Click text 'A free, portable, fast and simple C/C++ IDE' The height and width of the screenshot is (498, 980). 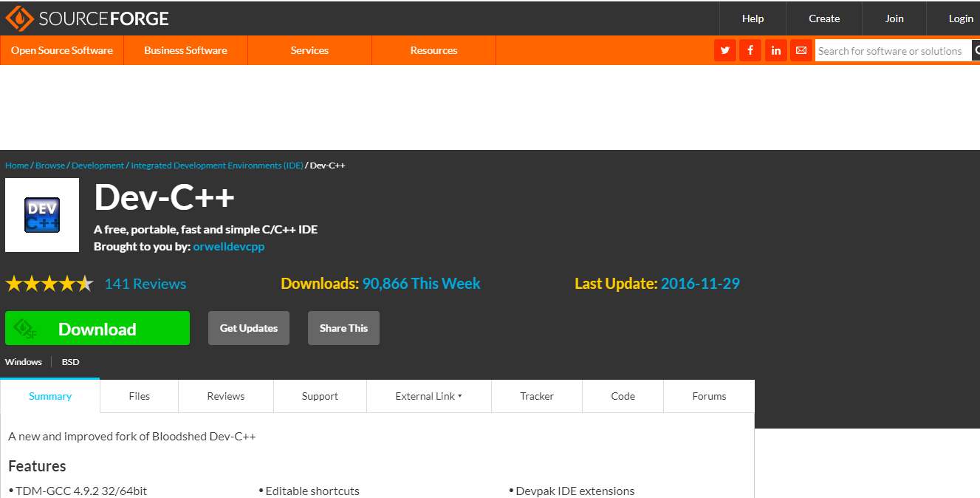point(206,230)
